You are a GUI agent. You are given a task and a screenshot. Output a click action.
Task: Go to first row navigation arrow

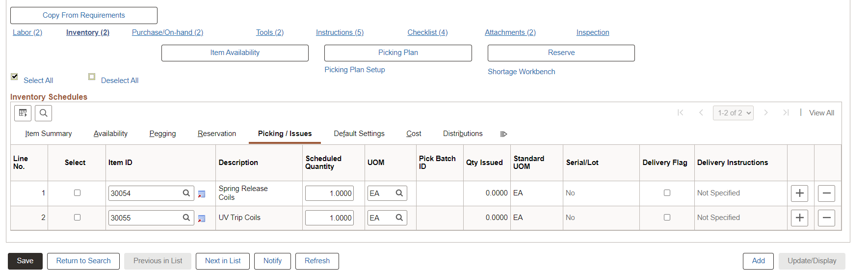click(x=680, y=112)
